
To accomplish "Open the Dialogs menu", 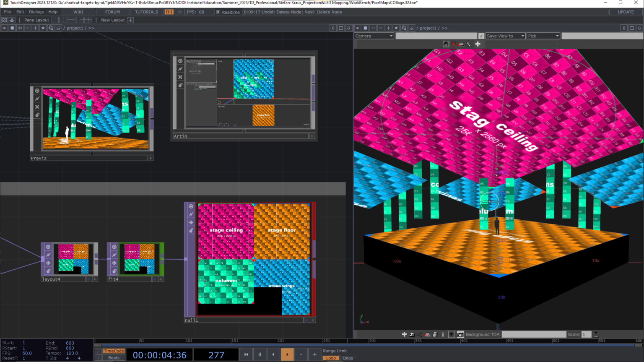I will [x=36, y=12].
